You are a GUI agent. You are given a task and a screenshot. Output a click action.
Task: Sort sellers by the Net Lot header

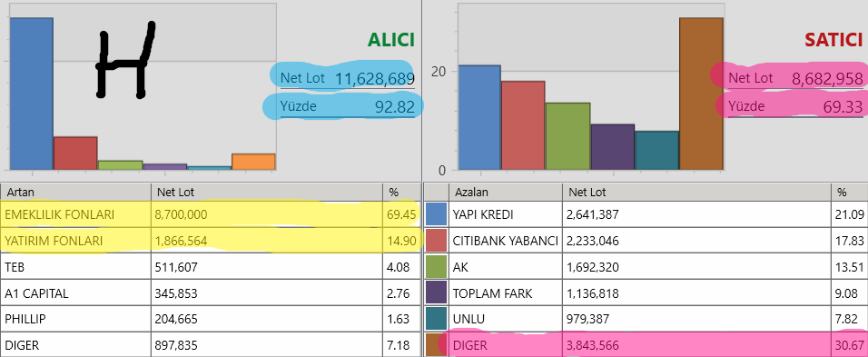coord(697,192)
